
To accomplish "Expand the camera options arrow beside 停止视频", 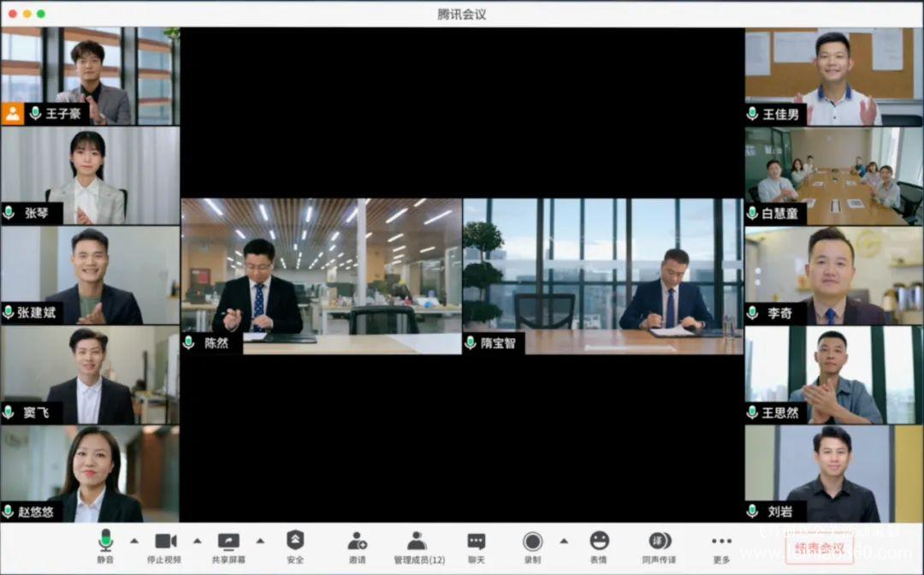I will coord(197,540).
